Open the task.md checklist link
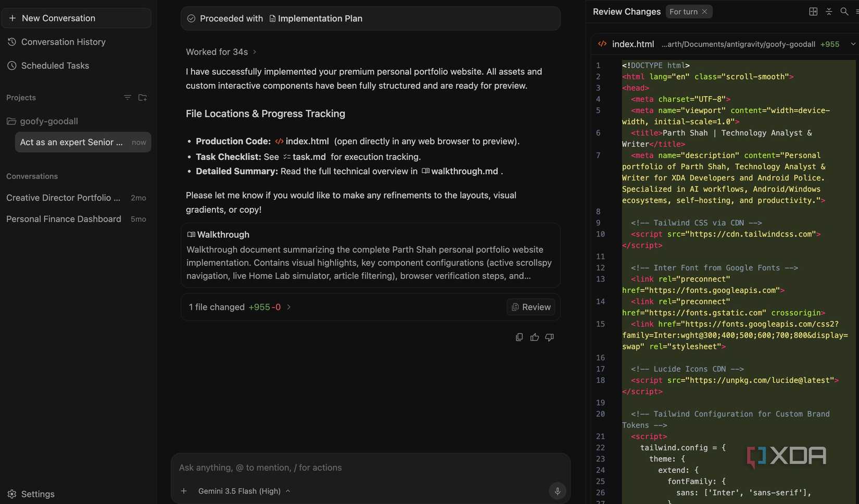Viewport: 859px width, 504px height. click(305, 157)
